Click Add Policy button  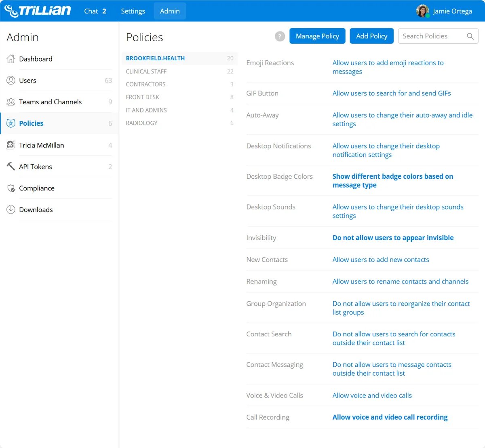pos(371,36)
